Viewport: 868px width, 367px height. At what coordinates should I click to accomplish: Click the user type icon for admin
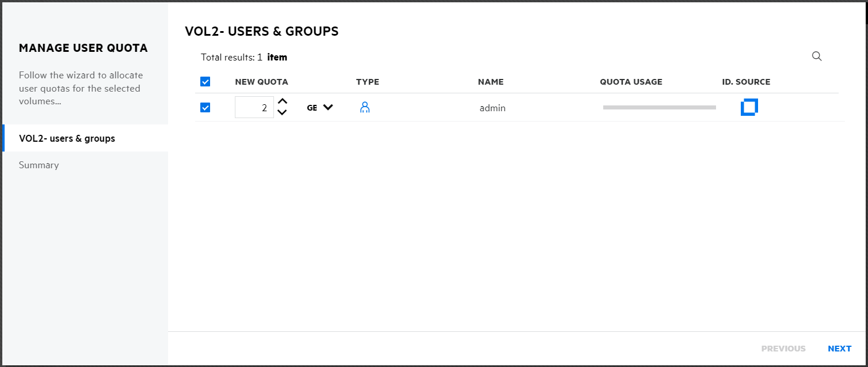pos(364,107)
